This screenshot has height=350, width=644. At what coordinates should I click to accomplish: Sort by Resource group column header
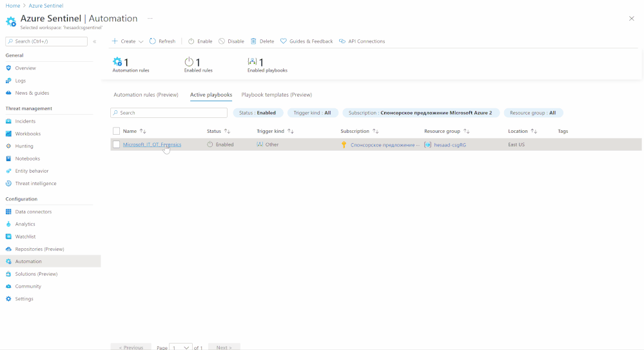point(447,131)
